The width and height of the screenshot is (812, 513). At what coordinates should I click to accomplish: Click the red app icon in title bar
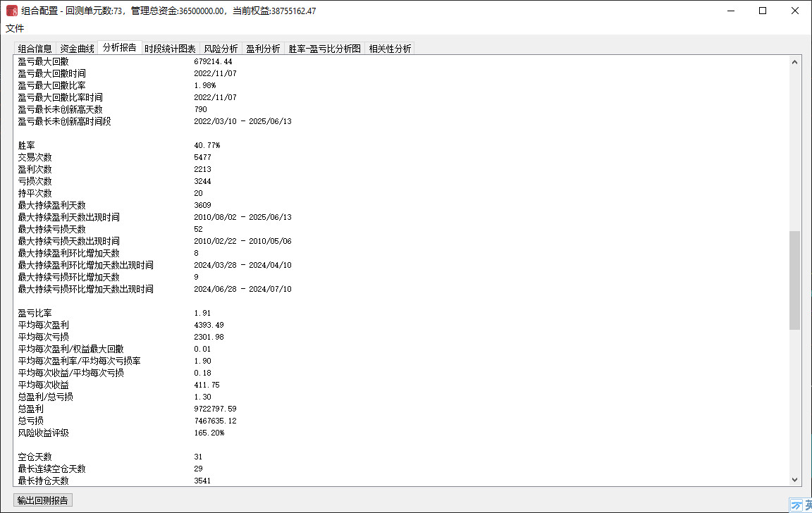[x=12, y=11]
